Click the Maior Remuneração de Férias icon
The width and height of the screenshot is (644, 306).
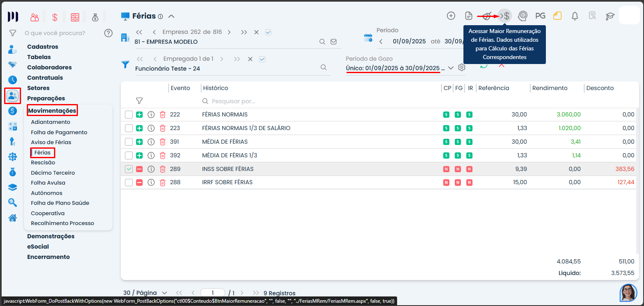(505, 16)
